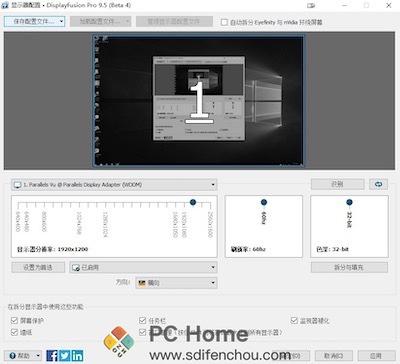Click the refresh icon button beside Identify
The width and height of the screenshot is (400, 364).
click(x=378, y=184)
